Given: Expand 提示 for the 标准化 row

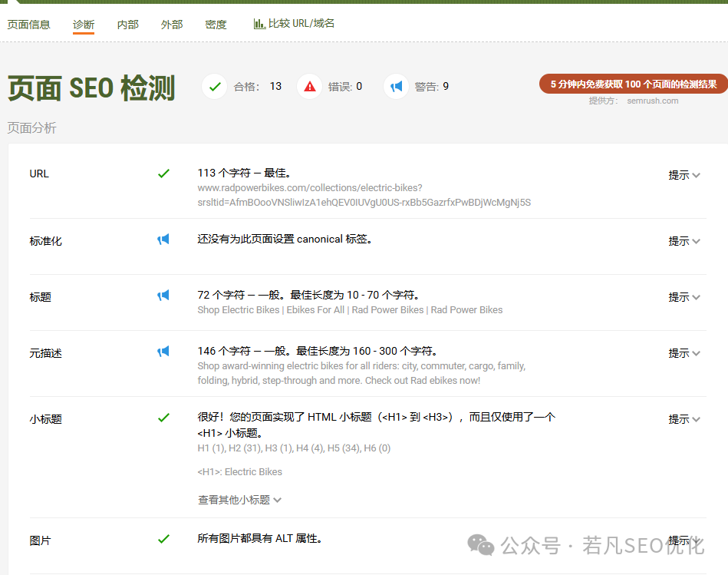Looking at the screenshot, I should 684,241.
